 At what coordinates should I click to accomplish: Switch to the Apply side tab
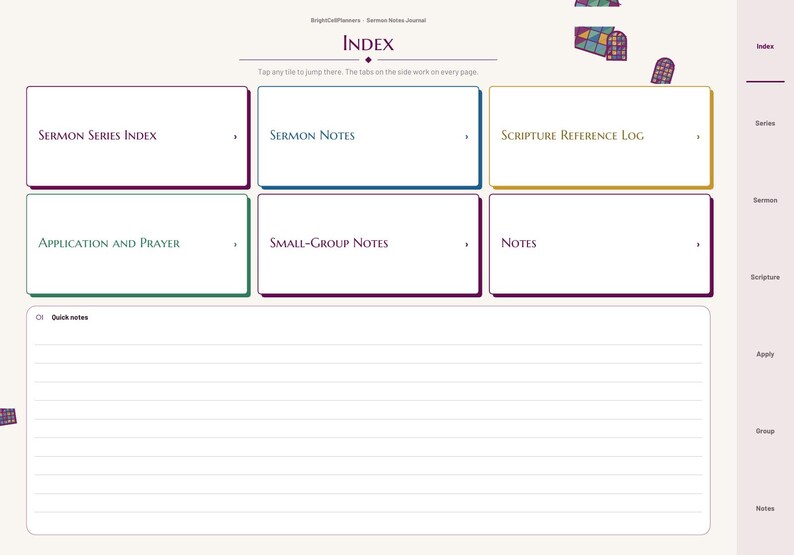pyautogui.click(x=765, y=354)
